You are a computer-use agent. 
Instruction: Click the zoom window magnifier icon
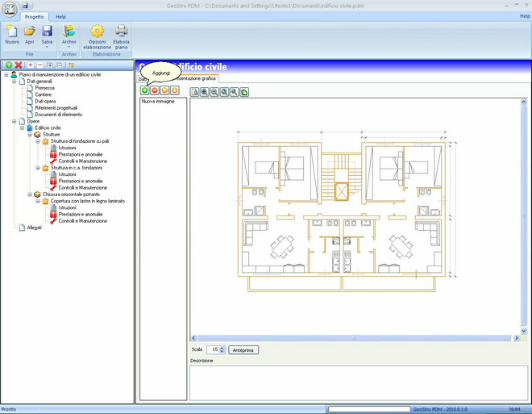tap(224, 92)
